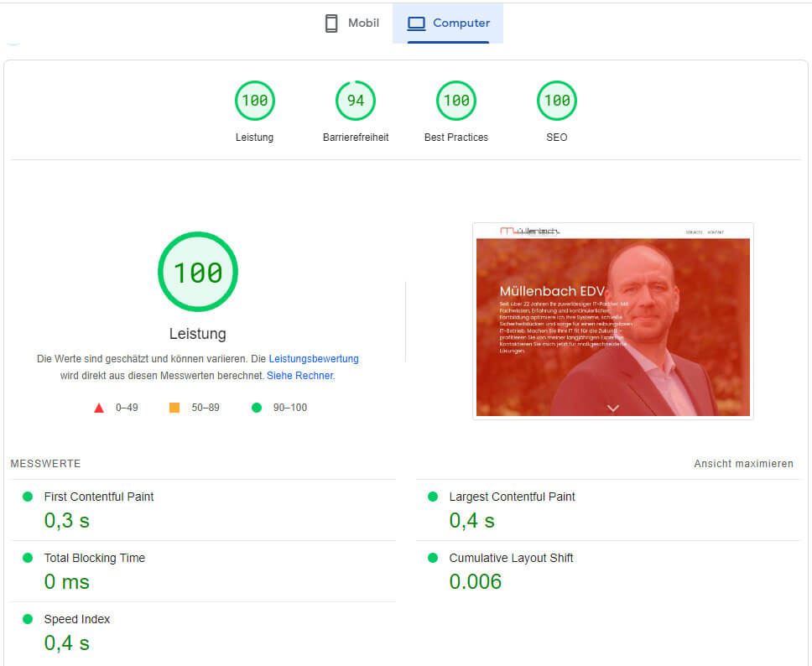Click the 0.006 Cumulative Layout Shift value
812x666 pixels.
pyautogui.click(x=476, y=581)
